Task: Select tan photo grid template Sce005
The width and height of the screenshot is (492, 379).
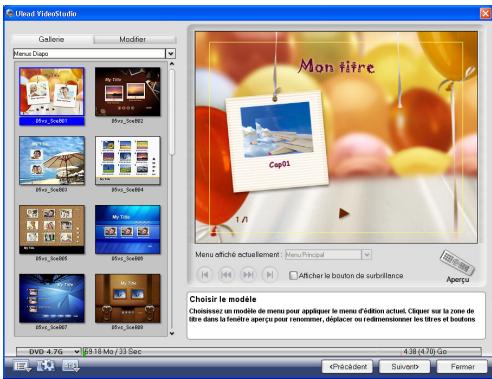Action: pyautogui.click(x=52, y=229)
